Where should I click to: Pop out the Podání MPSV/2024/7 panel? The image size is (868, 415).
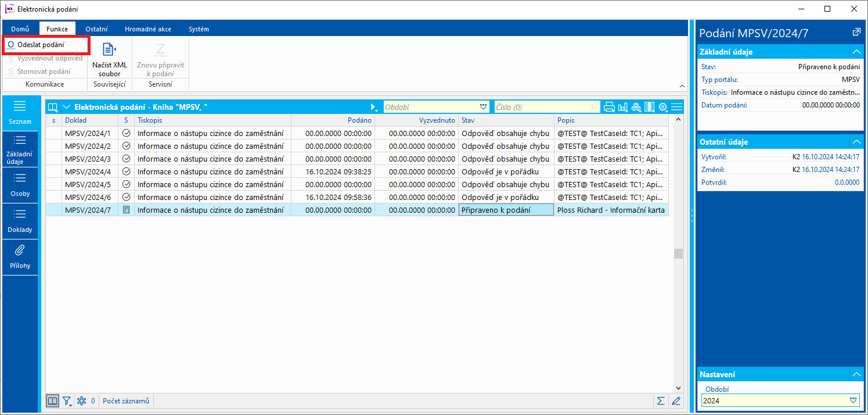pos(856,32)
